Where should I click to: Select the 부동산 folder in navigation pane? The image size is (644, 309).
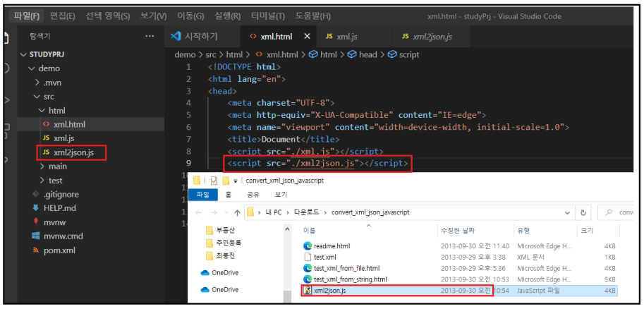226,230
